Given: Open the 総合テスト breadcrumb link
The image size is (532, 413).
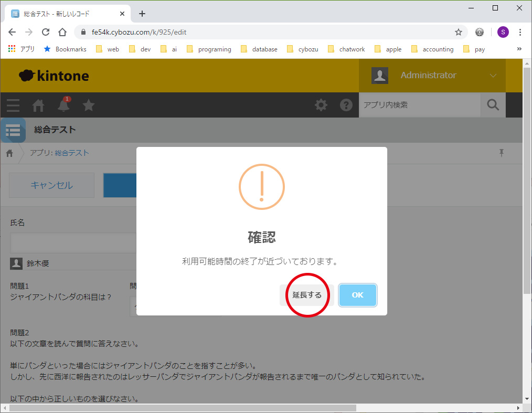Looking at the screenshot, I should pyautogui.click(x=72, y=153).
